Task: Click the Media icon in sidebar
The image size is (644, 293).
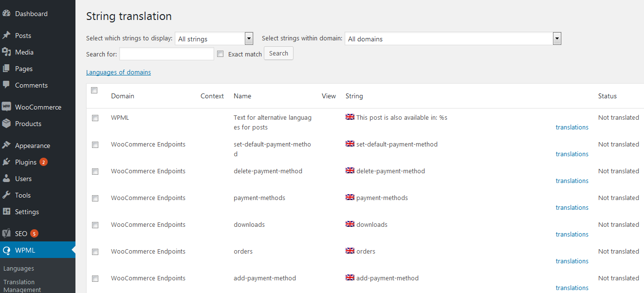Action: (6, 52)
